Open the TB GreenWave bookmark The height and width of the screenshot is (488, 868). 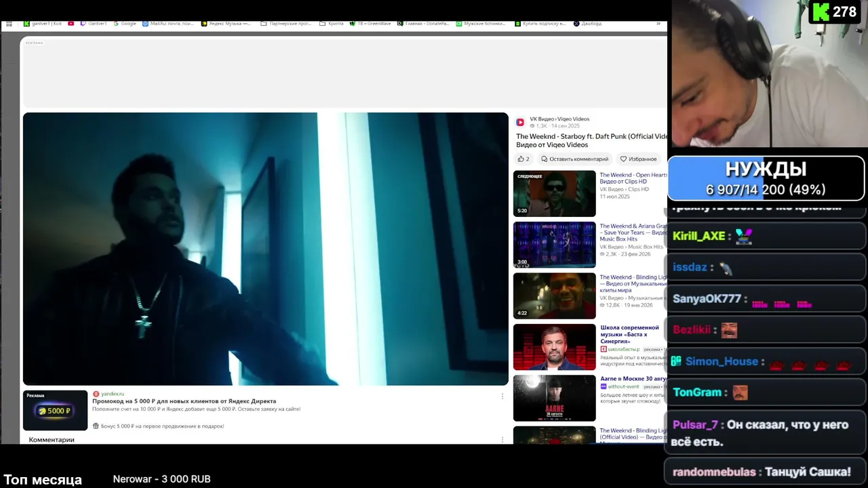[x=370, y=24]
